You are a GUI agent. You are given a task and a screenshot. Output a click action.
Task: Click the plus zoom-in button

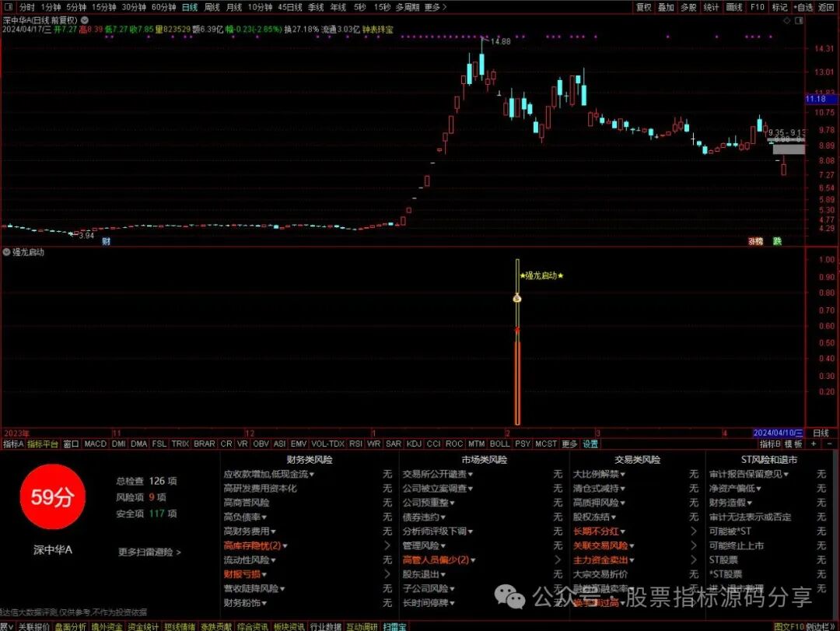(x=814, y=444)
